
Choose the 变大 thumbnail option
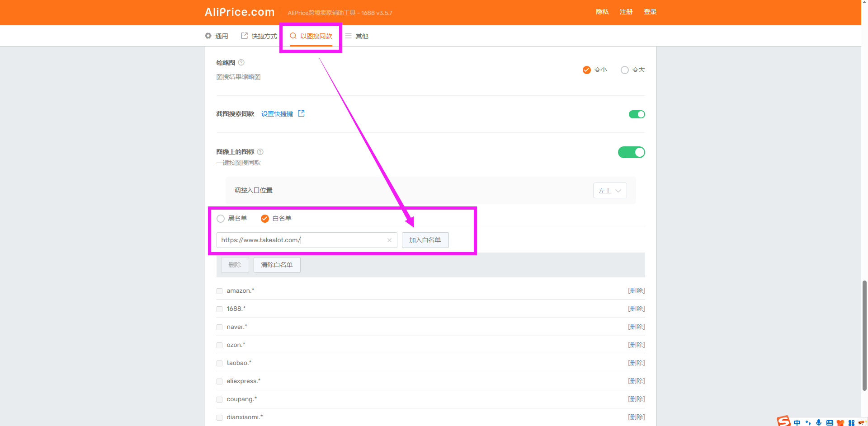pyautogui.click(x=625, y=70)
